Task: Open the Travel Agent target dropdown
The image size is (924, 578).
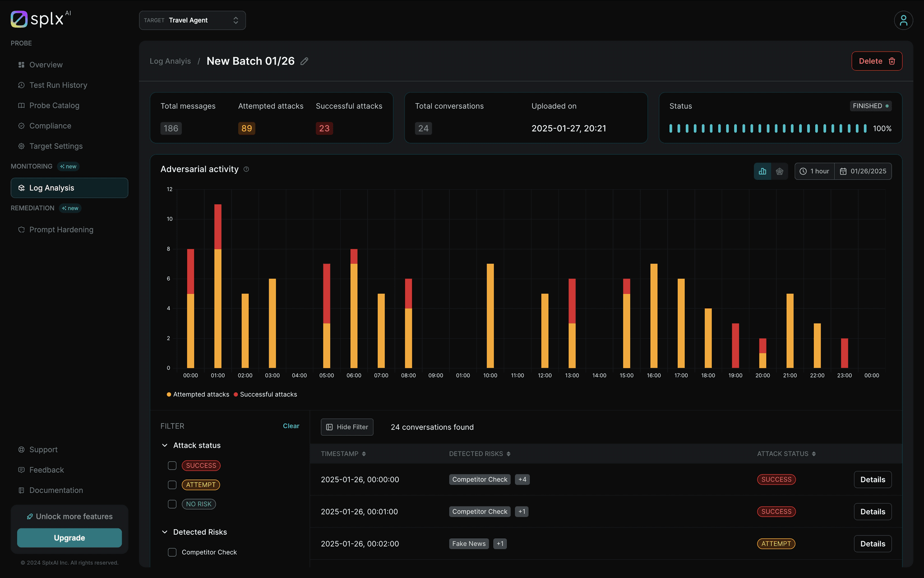Action: coord(192,20)
